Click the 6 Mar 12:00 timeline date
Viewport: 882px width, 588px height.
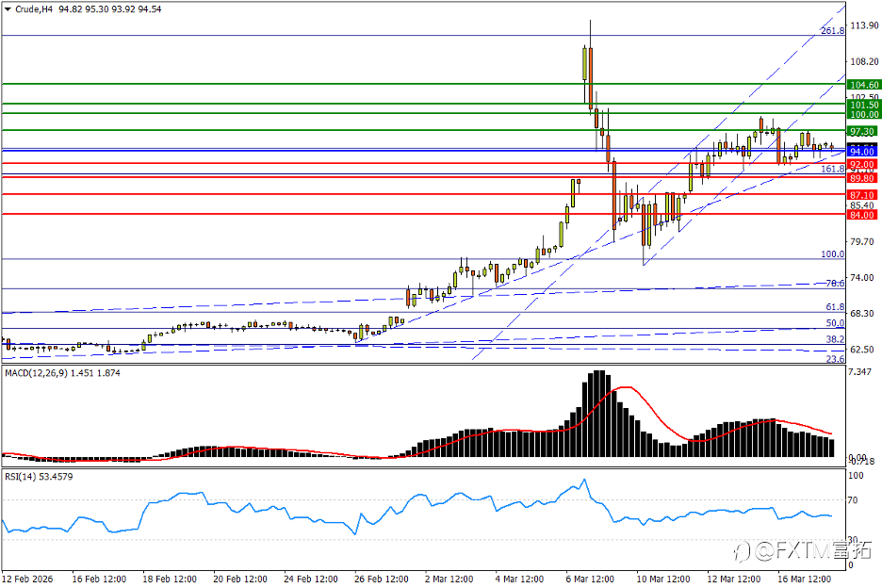pyautogui.click(x=590, y=579)
